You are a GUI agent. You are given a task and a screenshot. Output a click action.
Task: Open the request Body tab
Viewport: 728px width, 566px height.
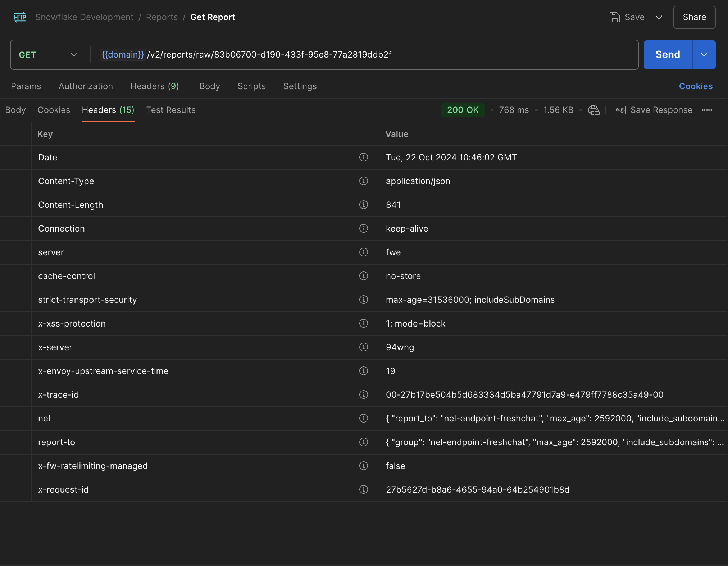[210, 86]
